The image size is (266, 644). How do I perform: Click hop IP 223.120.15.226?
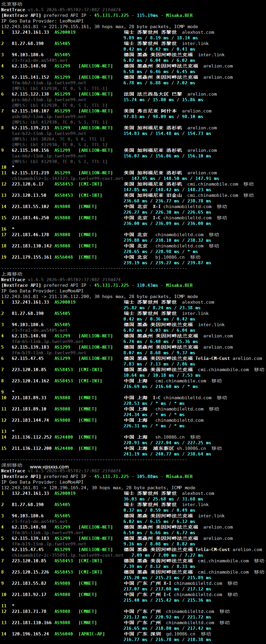click(30, 572)
